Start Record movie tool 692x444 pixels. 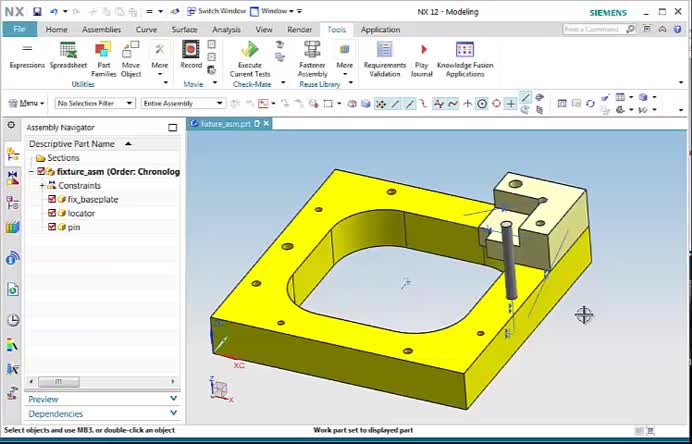point(191,55)
